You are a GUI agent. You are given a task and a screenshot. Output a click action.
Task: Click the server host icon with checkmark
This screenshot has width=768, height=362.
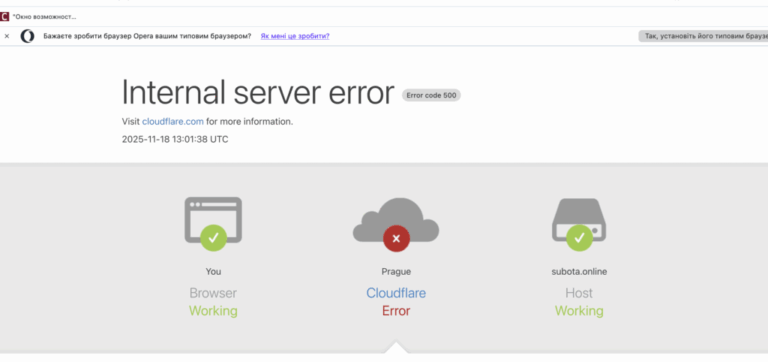(579, 224)
